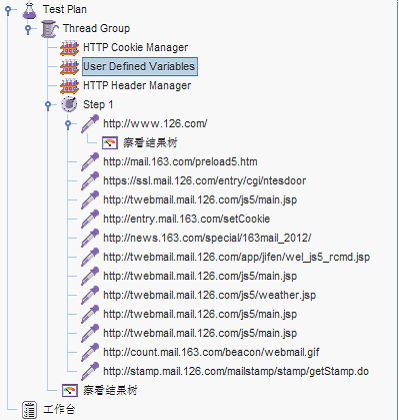Select the User Defined Variables item
Image resolution: width=399 pixels, height=420 pixels.
[139, 66]
